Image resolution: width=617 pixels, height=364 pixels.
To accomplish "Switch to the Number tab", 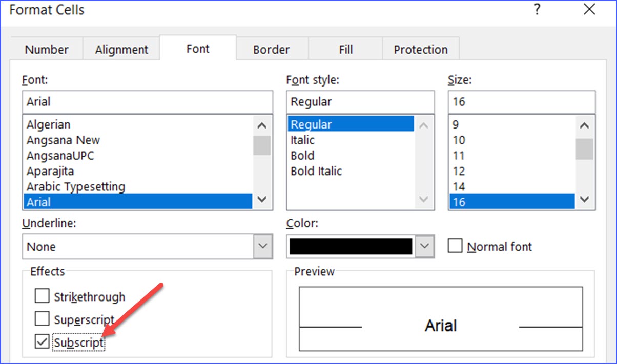I will click(47, 49).
